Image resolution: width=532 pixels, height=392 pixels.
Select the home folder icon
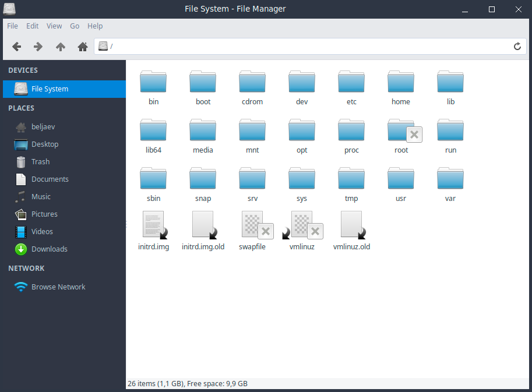(x=401, y=82)
